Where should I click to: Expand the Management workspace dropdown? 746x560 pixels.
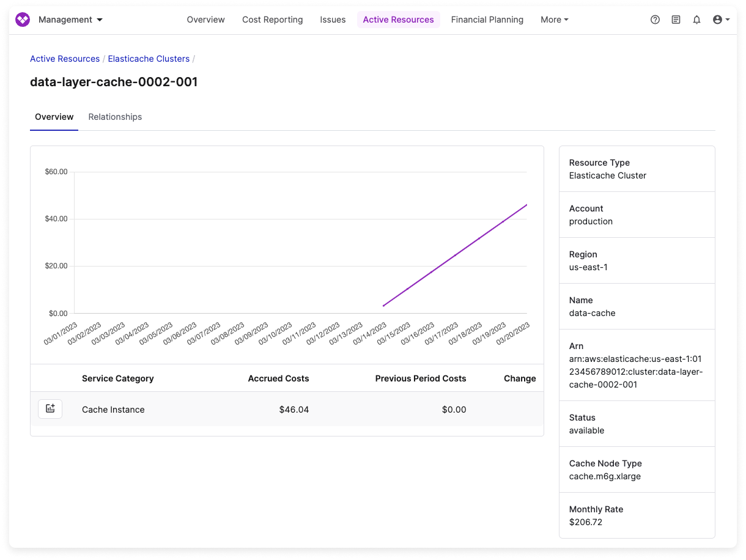[x=70, y=20]
